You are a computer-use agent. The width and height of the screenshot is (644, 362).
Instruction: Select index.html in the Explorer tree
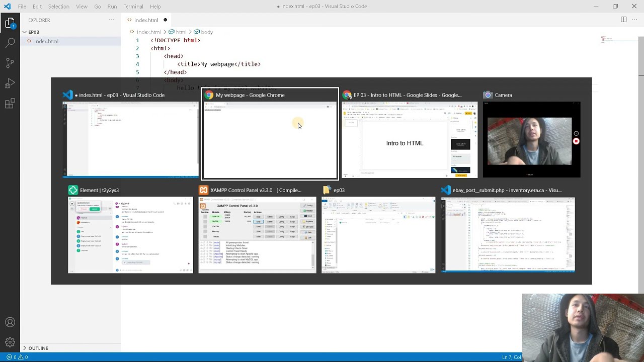pyautogui.click(x=46, y=41)
